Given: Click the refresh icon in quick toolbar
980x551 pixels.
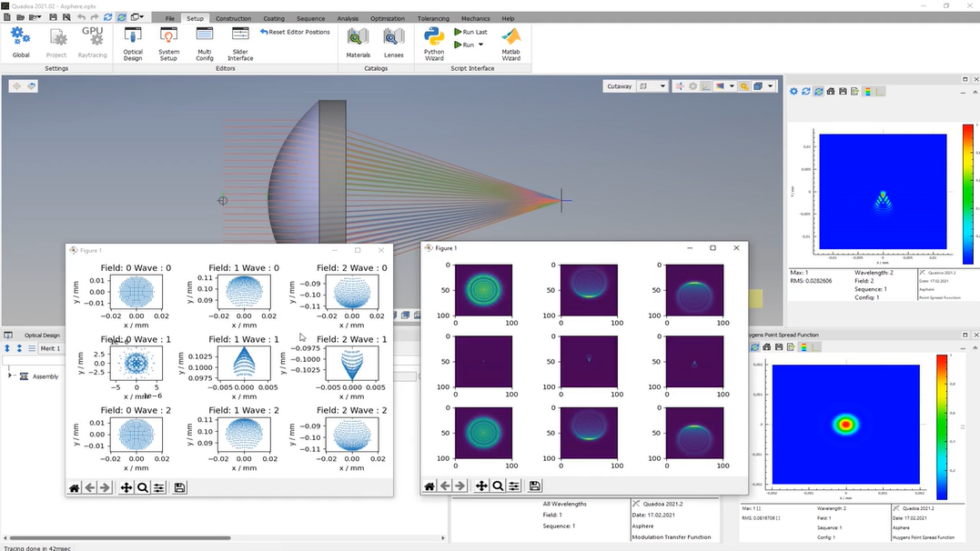Looking at the screenshot, I should point(108,17).
